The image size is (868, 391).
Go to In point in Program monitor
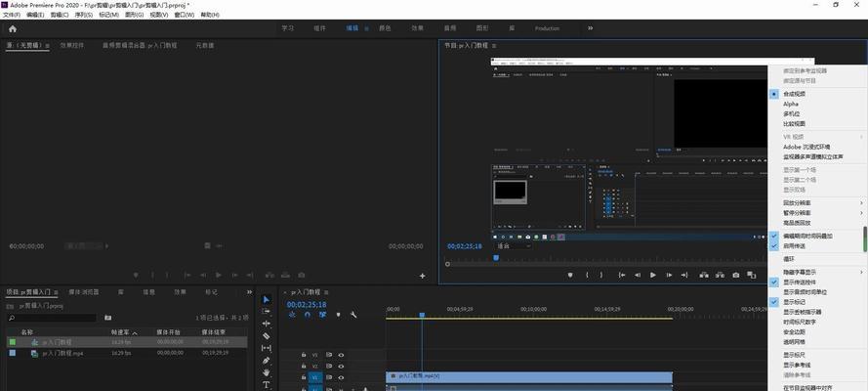[x=622, y=275]
